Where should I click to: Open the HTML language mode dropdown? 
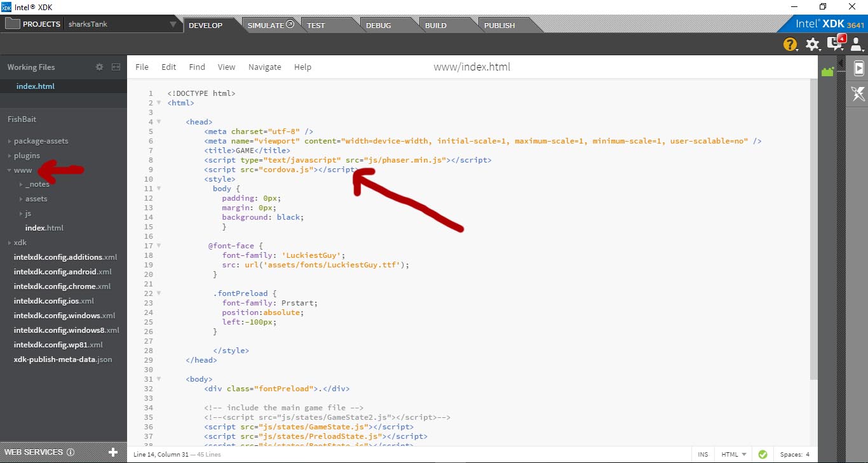coord(734,454)
